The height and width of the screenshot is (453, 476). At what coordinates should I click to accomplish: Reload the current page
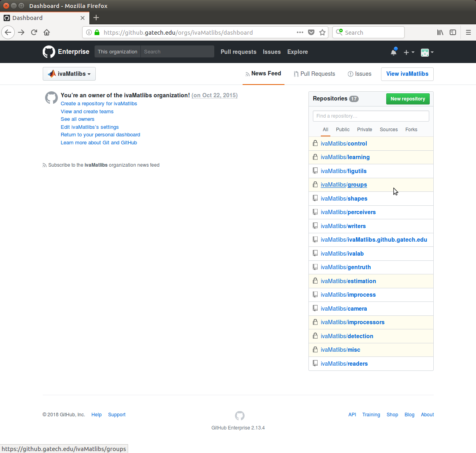34,33
